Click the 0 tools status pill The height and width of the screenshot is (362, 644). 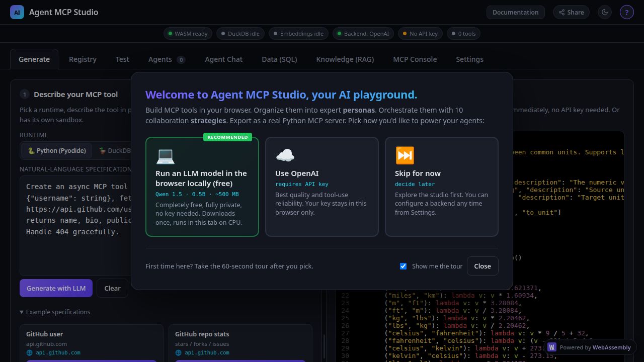[464, 34]
